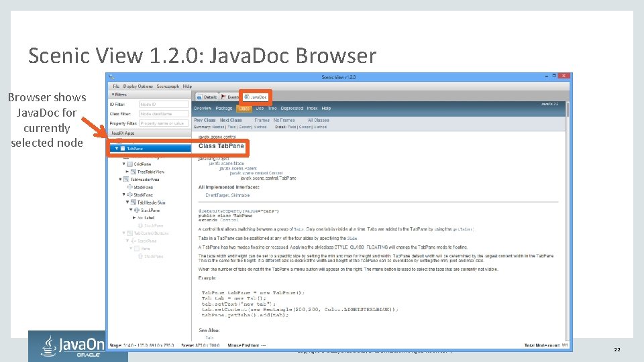Click the ID Filter input field

pyautogui.click(x=164, y=105)
